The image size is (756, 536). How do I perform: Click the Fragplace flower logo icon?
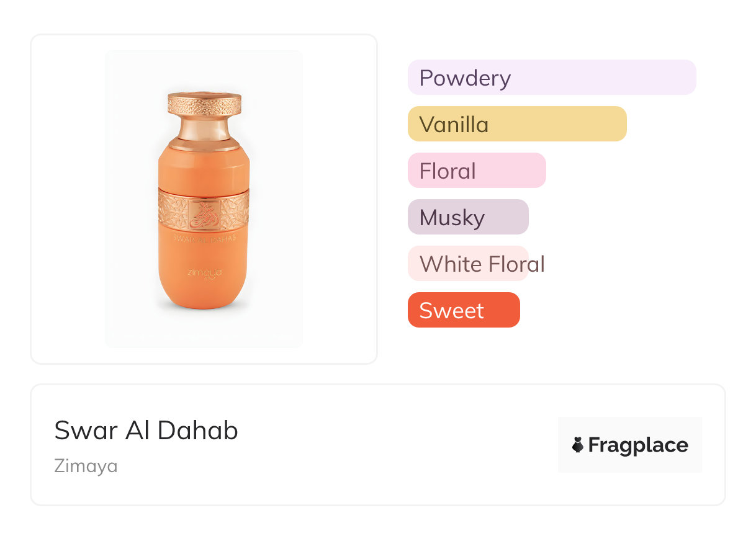tap(578, 445)
